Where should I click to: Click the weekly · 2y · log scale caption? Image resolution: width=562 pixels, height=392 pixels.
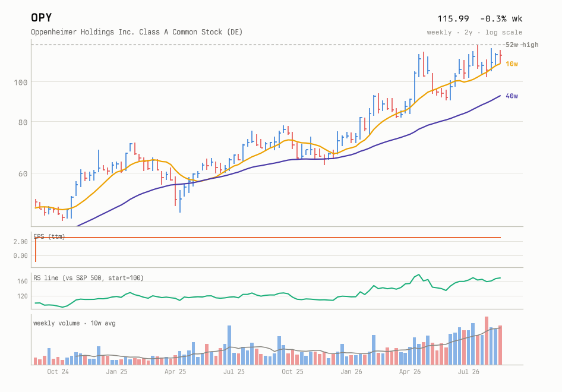(x=475, y=32)
